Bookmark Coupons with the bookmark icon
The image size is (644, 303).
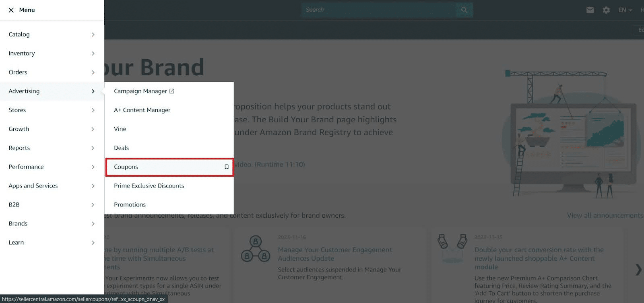click(x=227, y=167)
